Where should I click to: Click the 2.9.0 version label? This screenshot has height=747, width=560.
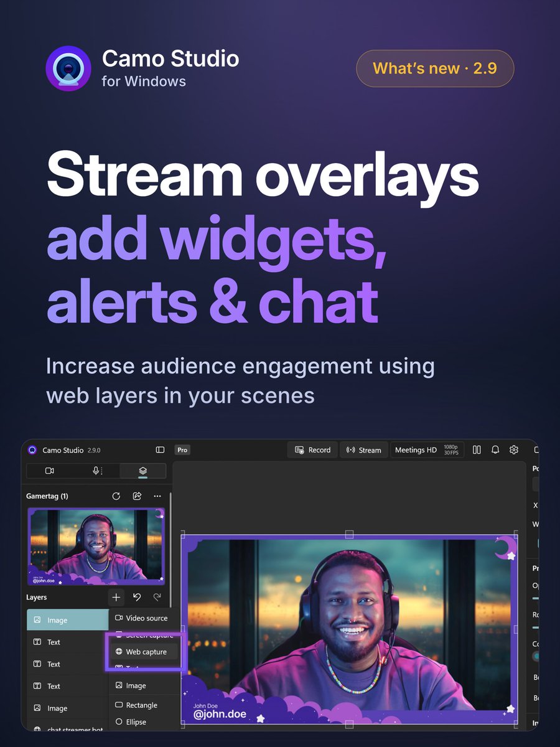coord(94,450)
